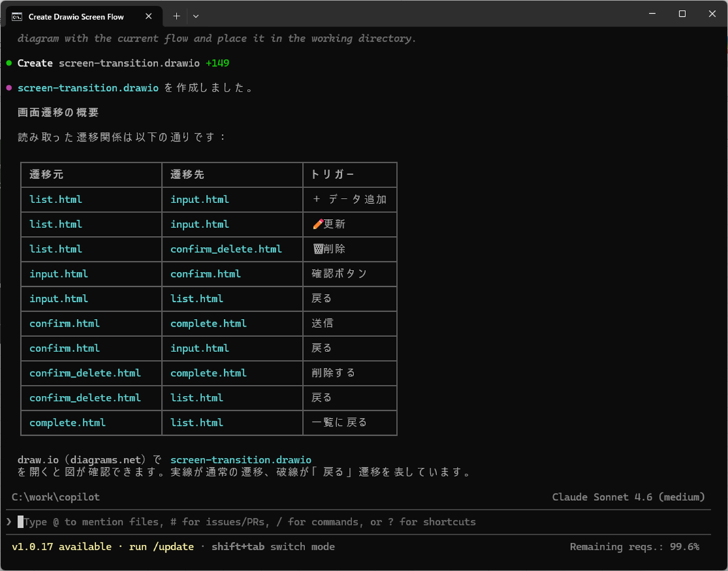Viewport: 728px width, 571px height.
Task: Click the prompt chevron before the input
Action: [9, 521]
